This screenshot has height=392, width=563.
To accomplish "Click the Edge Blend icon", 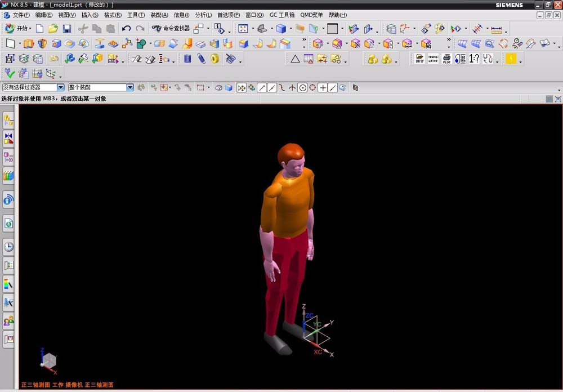I will click(244, 44).
